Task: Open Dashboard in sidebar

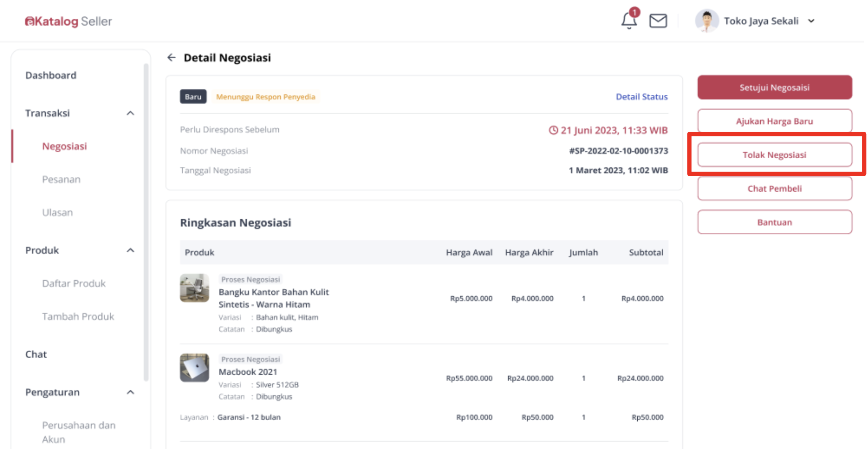Action: (51, 75)
